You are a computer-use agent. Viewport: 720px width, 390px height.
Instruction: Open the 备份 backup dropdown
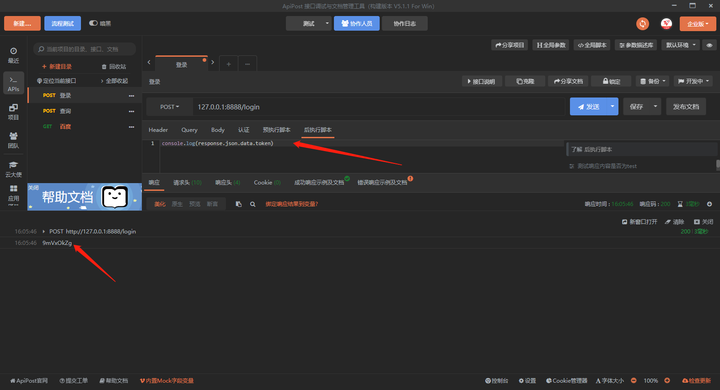point(652,81)
